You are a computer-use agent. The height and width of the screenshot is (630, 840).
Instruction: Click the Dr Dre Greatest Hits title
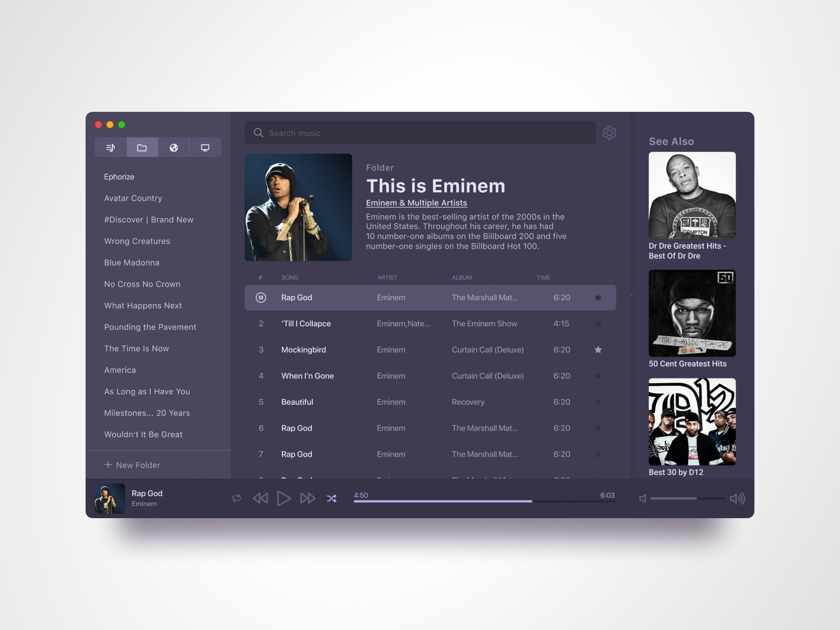(687, 251)
